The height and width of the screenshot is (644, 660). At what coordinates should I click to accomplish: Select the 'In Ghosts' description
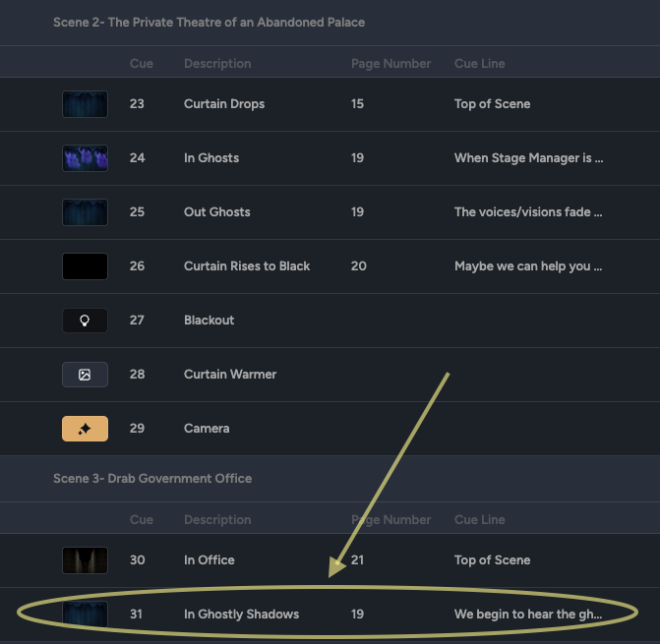211,158
